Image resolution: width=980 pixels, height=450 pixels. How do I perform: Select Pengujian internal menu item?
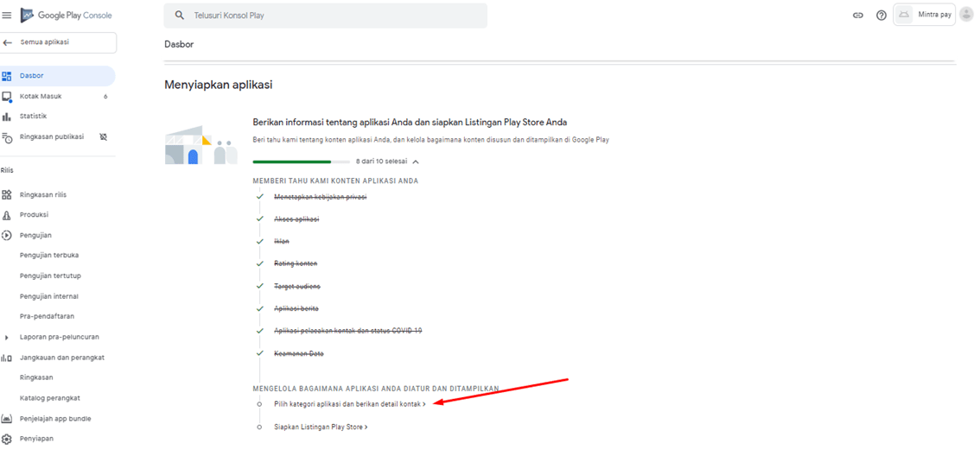click(48, 296)
